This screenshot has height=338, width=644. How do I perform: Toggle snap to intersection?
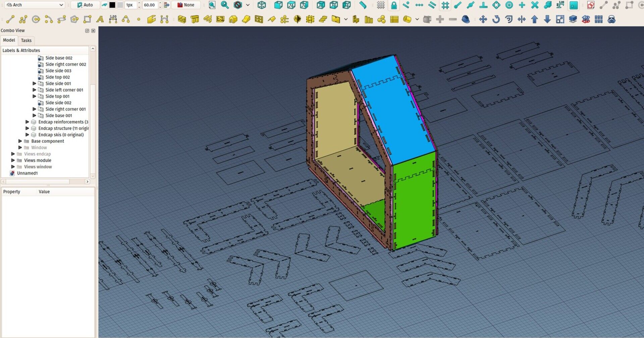535,5
